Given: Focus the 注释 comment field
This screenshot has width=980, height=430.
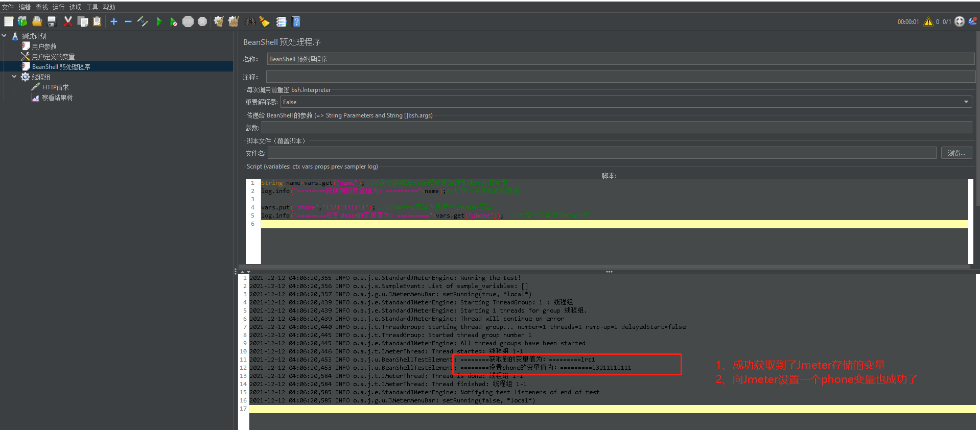Looking at the screenshot, I should [621, 77].
